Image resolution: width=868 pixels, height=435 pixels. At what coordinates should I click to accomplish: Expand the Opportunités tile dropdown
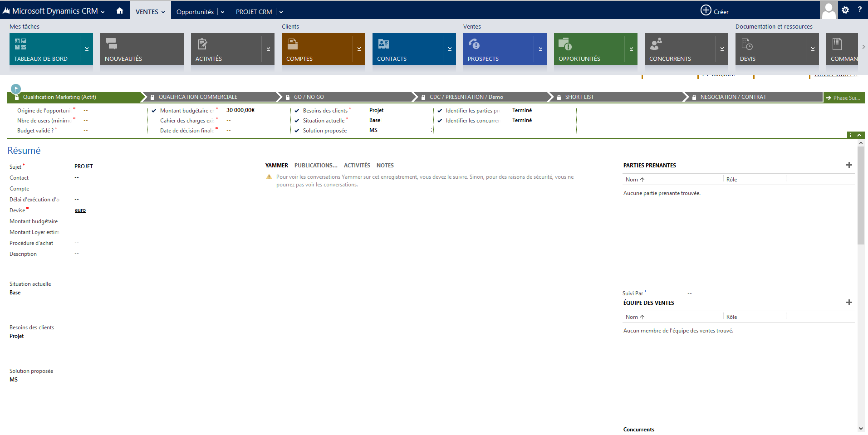631,49
